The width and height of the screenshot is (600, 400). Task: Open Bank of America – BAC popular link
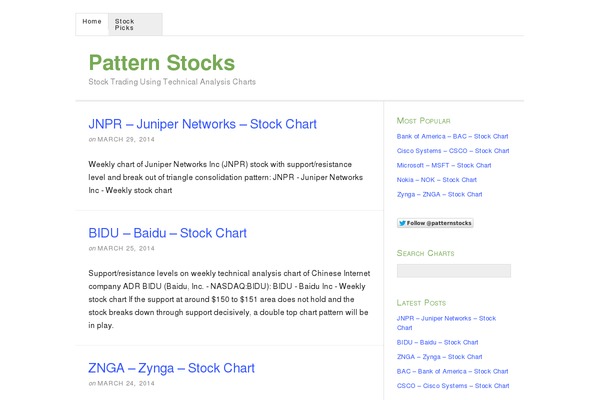pyautogui.click(x=452, y=136)
